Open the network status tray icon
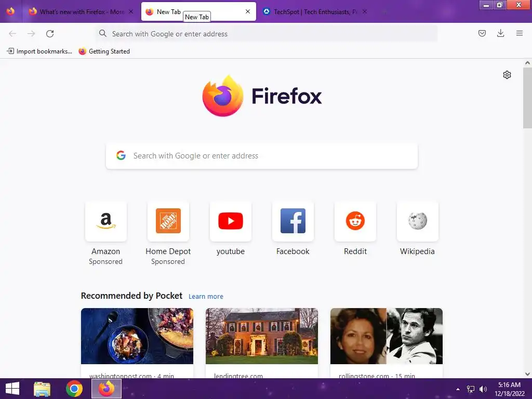The width and height of the screenshot is (532, 399). (x=471, y=389)
